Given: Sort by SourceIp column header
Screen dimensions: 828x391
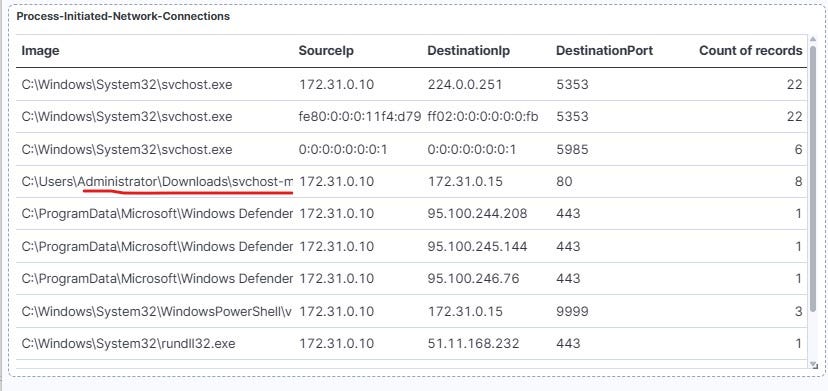Looking at the screenshot, I should coord(326,51).
